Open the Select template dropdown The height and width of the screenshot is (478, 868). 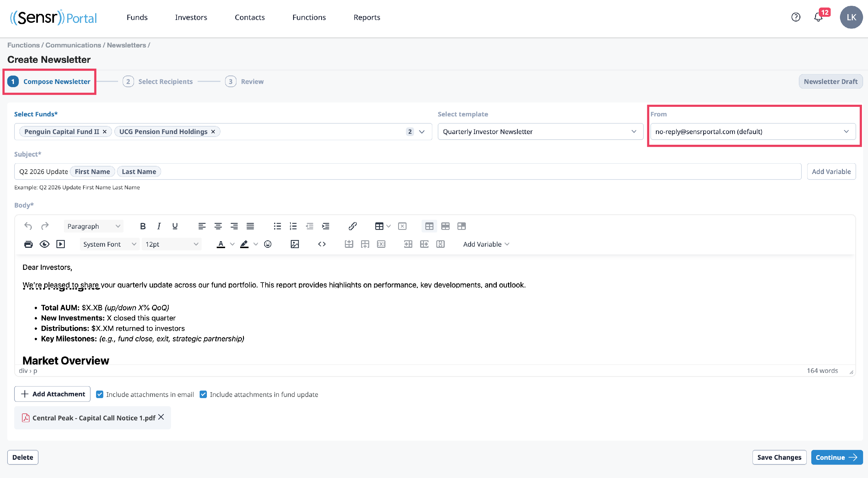pos(540,132)
